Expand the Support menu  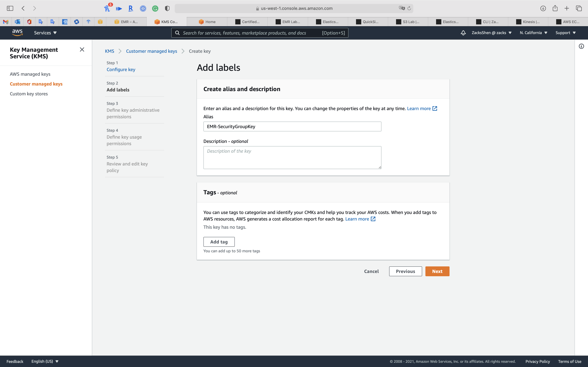[x=565, y=33]
